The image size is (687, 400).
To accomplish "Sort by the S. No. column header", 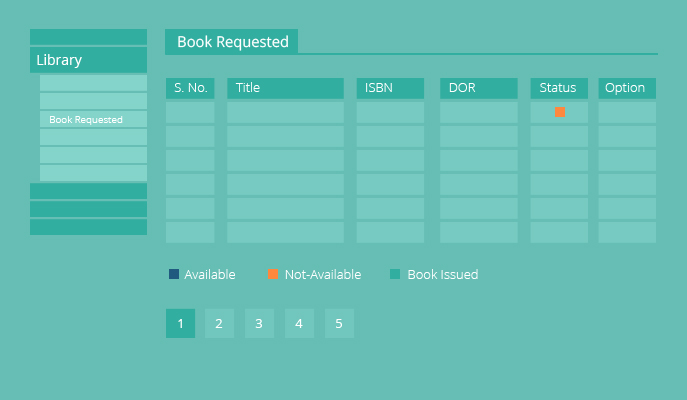I will tap(190, 88).
